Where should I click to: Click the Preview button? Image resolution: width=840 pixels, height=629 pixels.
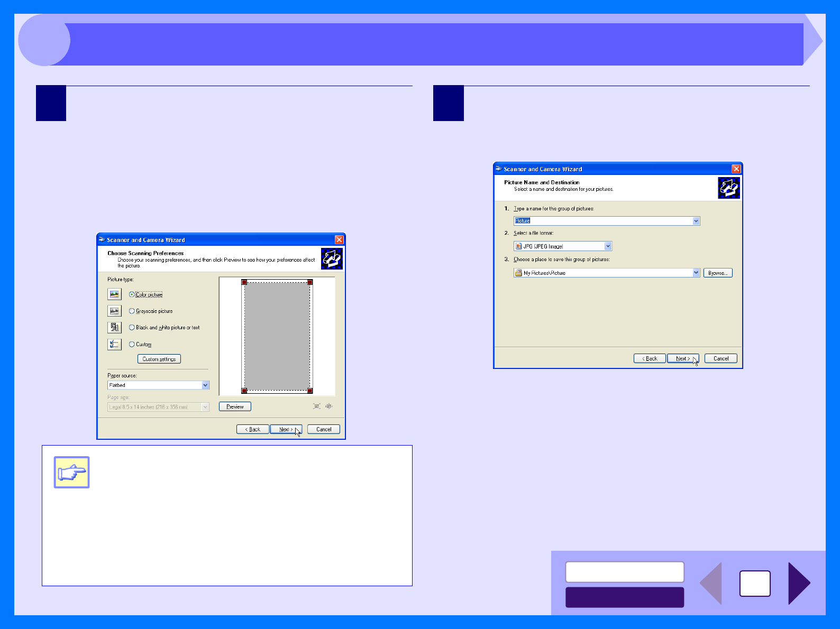pos(235,407)
